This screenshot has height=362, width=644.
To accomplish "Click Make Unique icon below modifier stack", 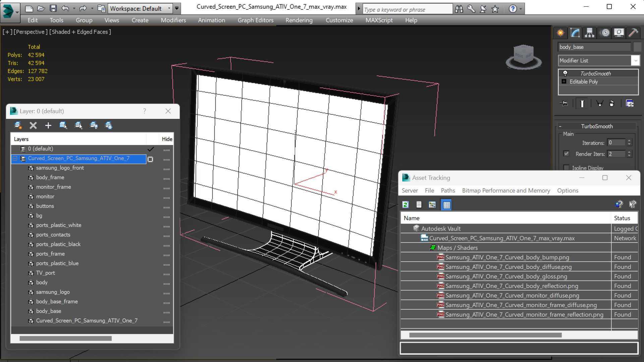I will point(599,103).
